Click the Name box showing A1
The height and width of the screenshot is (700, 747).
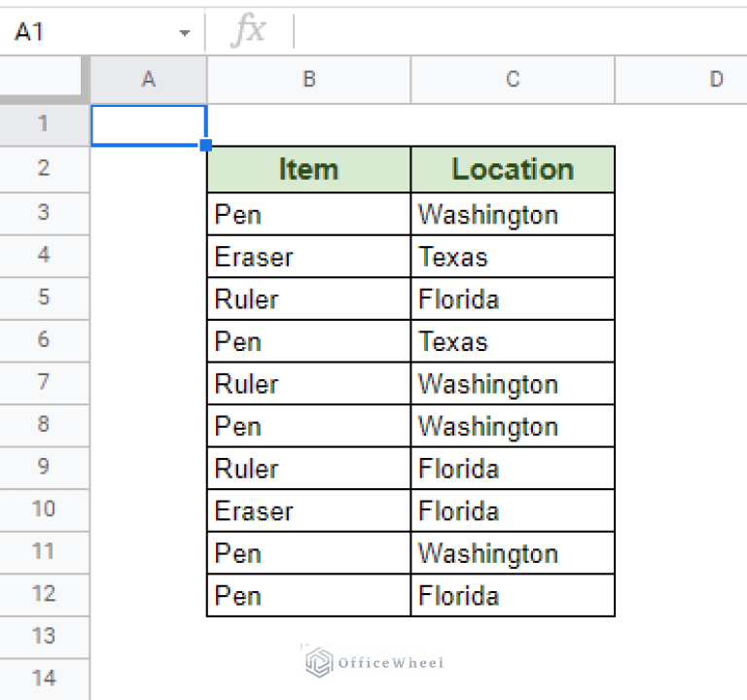pyautogui.click(x=101, y=32)
